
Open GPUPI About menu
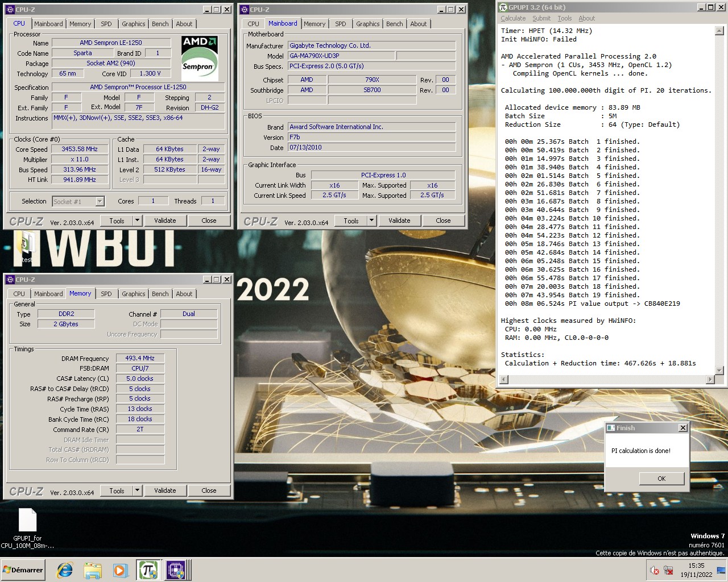click(587, 18)
